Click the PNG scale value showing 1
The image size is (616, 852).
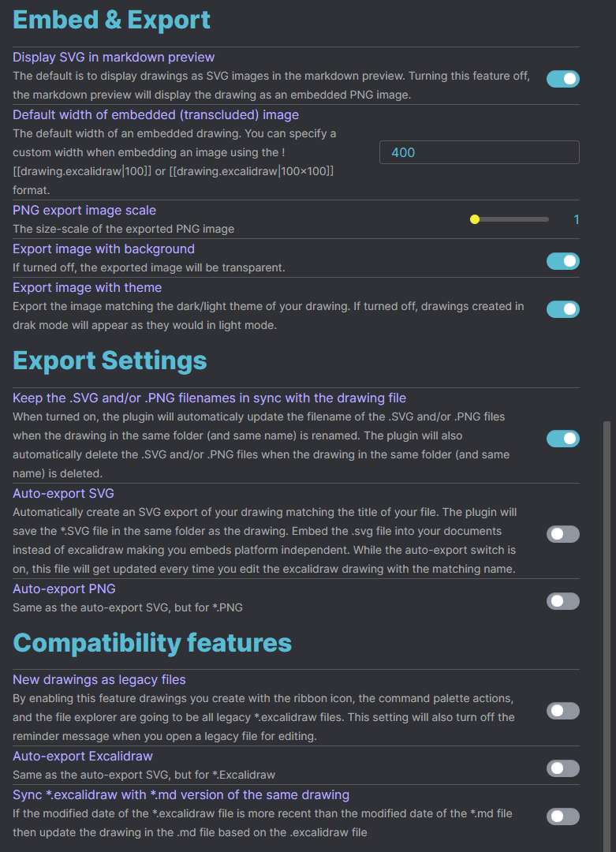click(x=577, y=219)
